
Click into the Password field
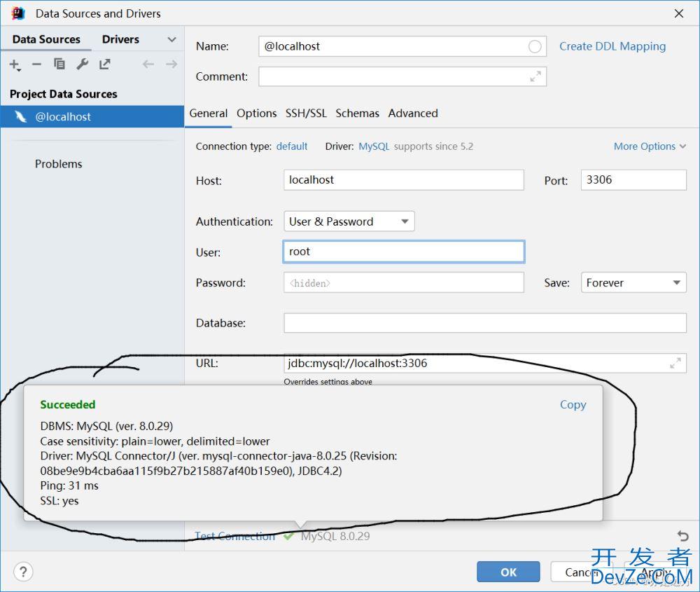pos(404,282)
